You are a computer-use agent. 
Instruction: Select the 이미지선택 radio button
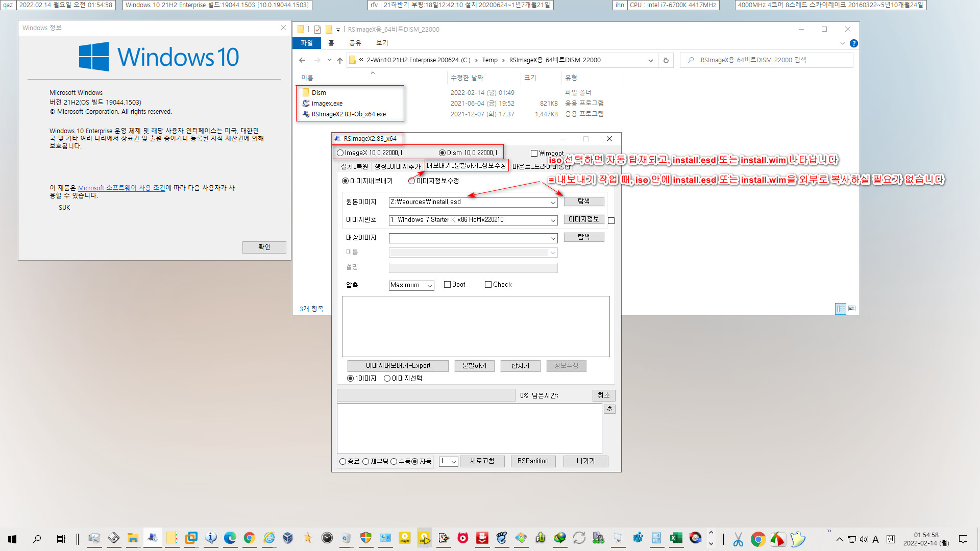[387, 378]
